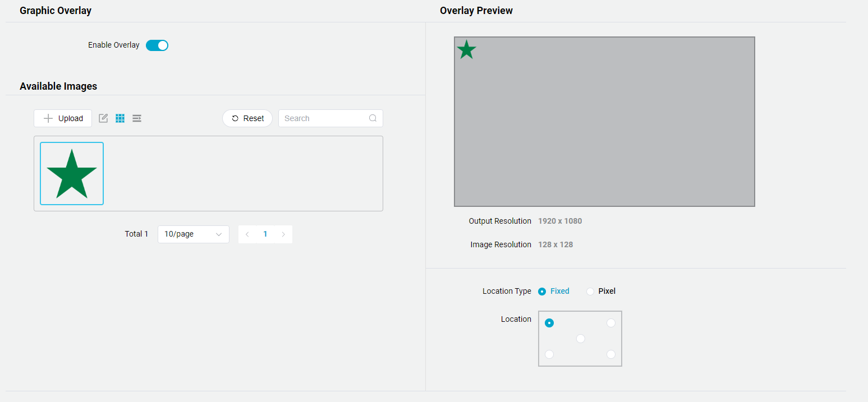Click the edit pencil icon
The image size is (868, 402).
pyautogui.click(x=103, y=118)
